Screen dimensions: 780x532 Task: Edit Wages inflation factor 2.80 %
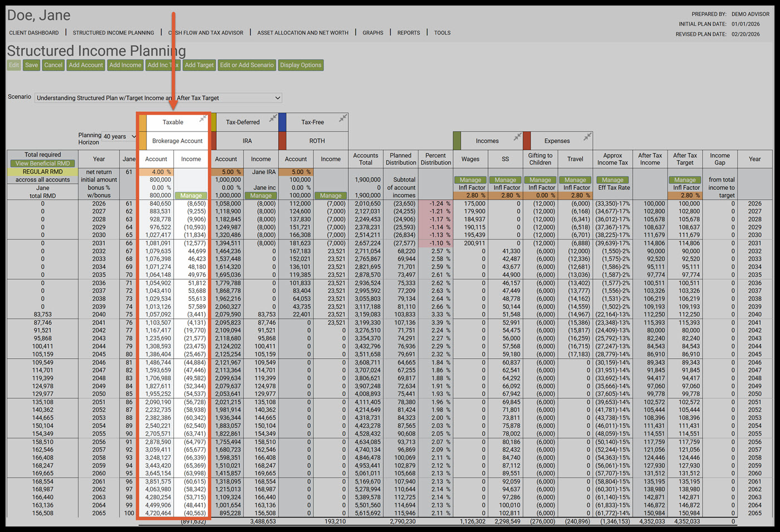pyautogui.click(x=470, y=196)
